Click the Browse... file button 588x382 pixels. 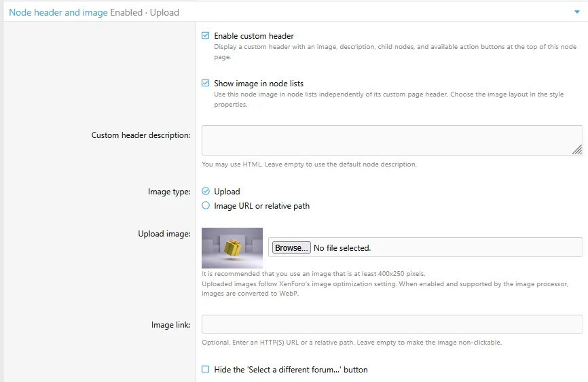(x=291, y=247)
